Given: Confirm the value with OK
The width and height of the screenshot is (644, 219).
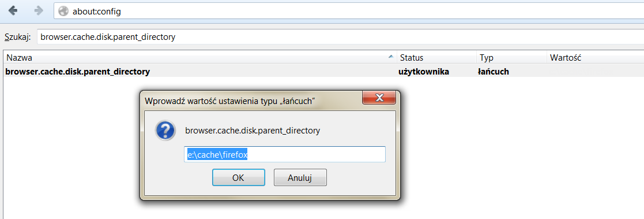Looking at the screenshot, I should [238, 178].
